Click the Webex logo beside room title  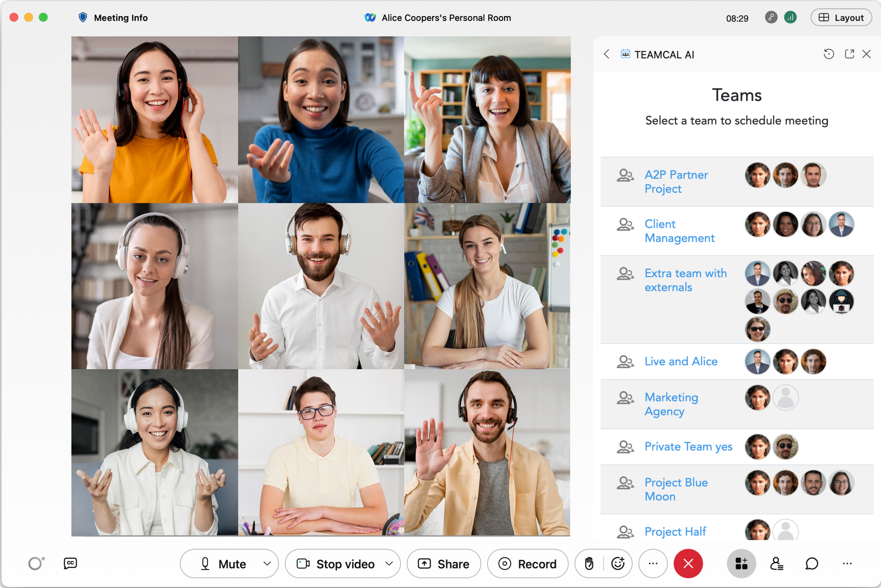pyautogui.click(x=370, y=18)
